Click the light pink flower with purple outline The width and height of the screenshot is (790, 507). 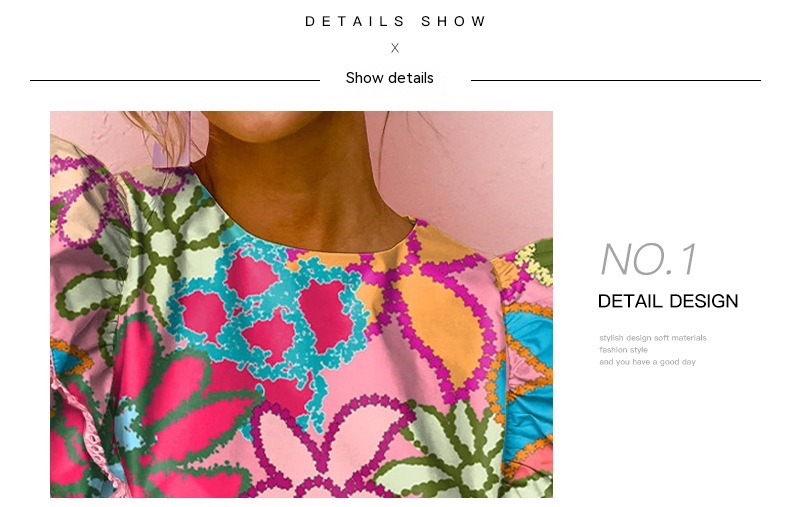tap(322, 449)
